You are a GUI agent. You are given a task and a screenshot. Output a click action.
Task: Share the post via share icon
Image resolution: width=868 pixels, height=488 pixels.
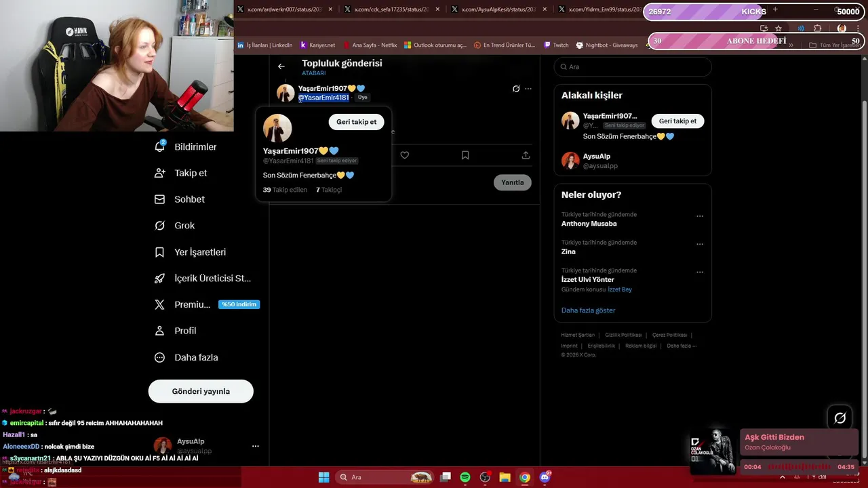(x=526, y=155)
